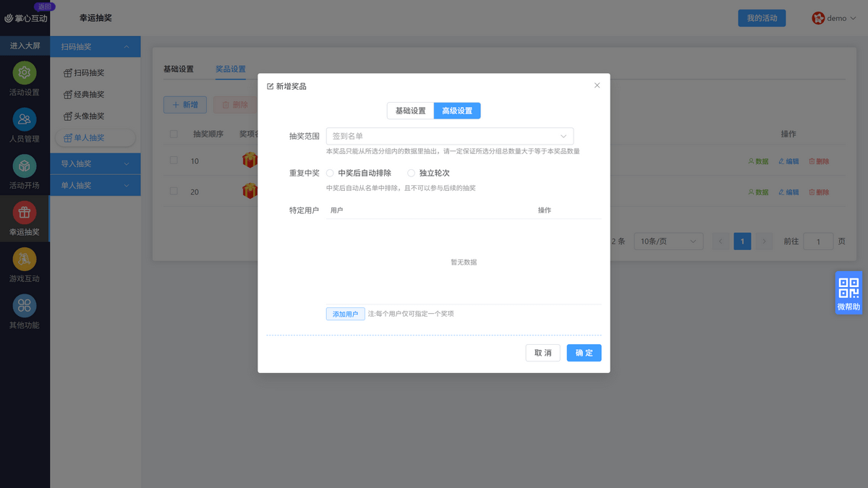Click the 删除 button above the table
The width and height of the screenshot is (868, 488).
234,105
